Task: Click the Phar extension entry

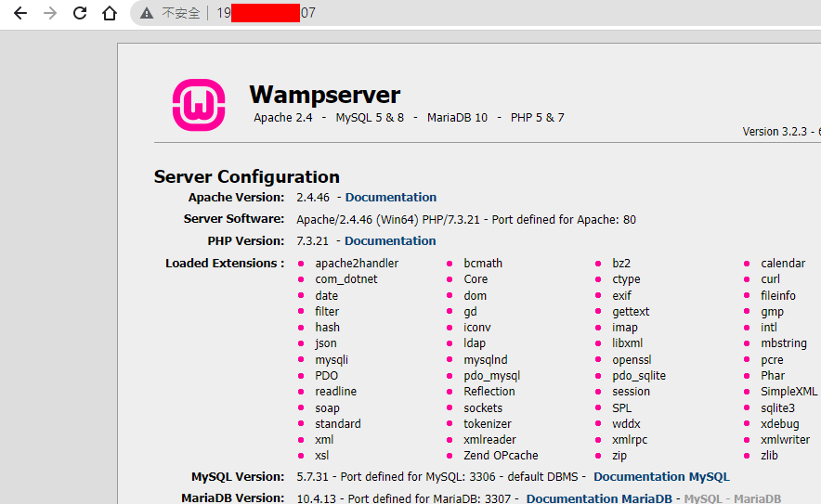Action: tap(773, 375)
